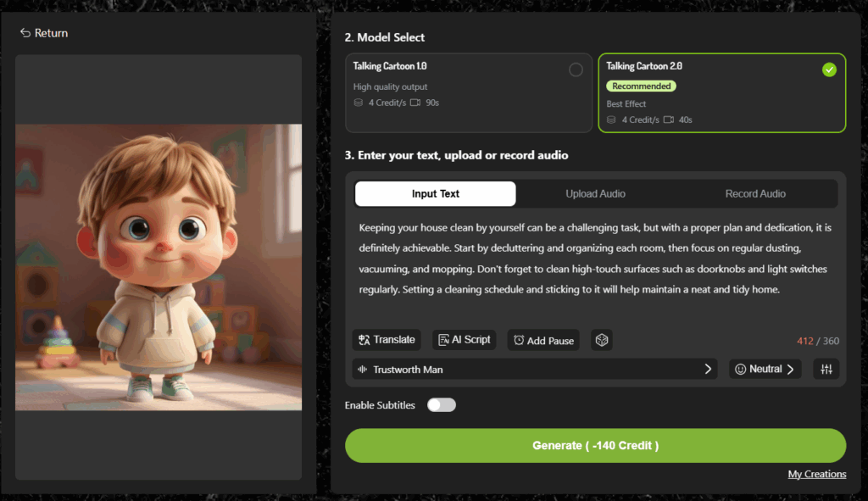Screen dimensions: 868x501
Task: Open the AI Script generator
Action: (464, 340)
